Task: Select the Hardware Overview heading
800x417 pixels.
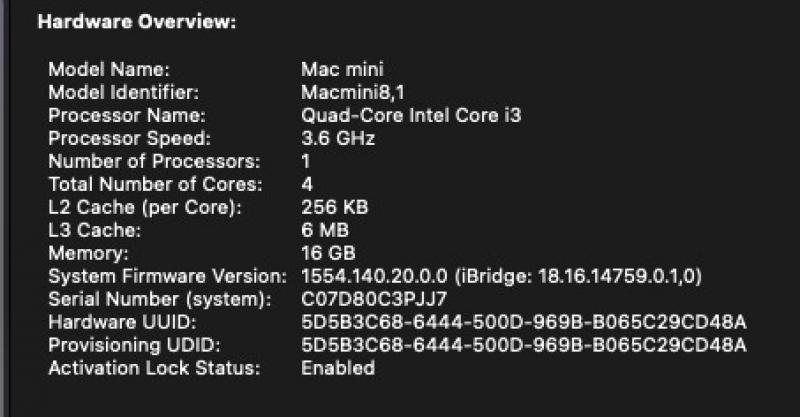Action: [137, 22]
